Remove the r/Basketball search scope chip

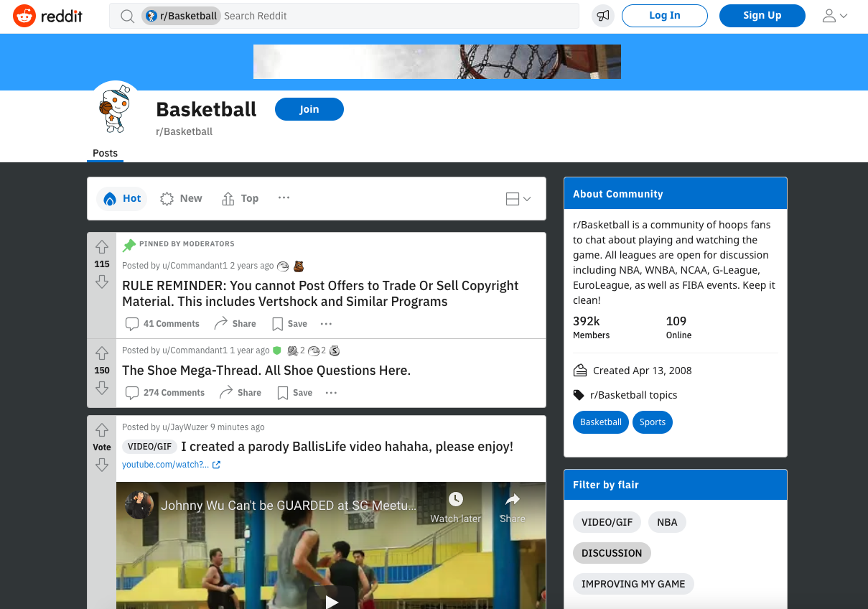(182, 16)
